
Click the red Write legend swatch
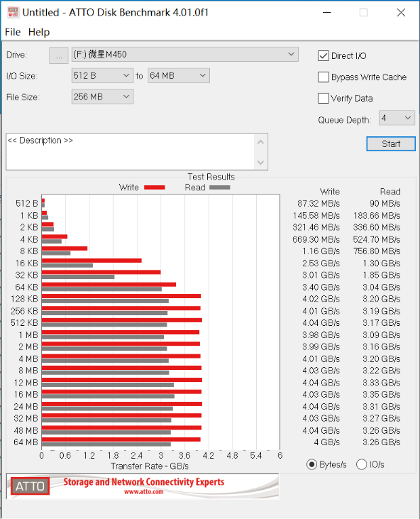coord(154,188)
